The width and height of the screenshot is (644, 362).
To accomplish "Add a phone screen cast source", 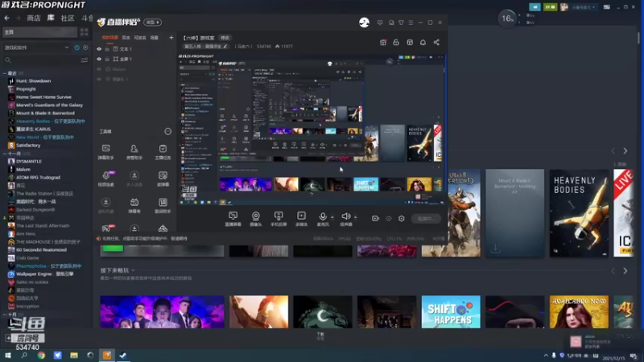I will coord(279,219).
